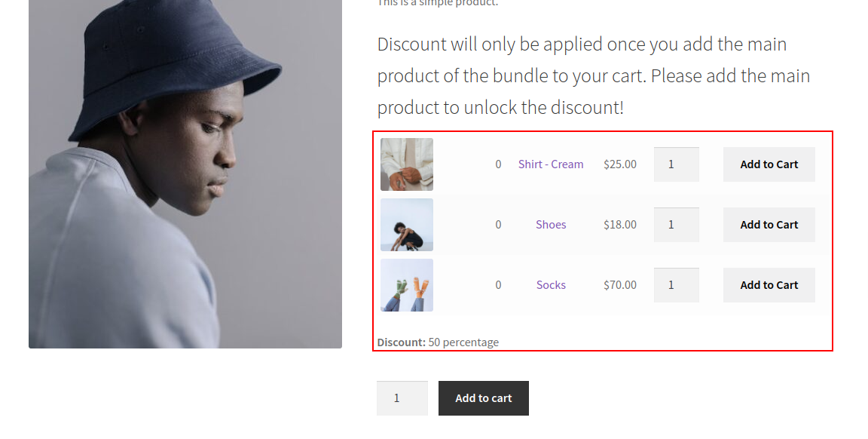Click the Shirt - Cream product thumbnail

point(406,164)
